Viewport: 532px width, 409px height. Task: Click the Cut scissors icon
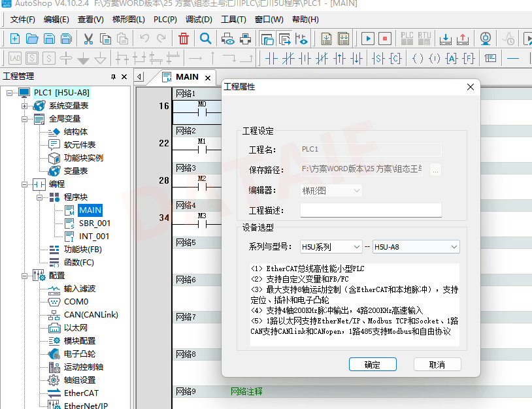[x=88, y=39]
